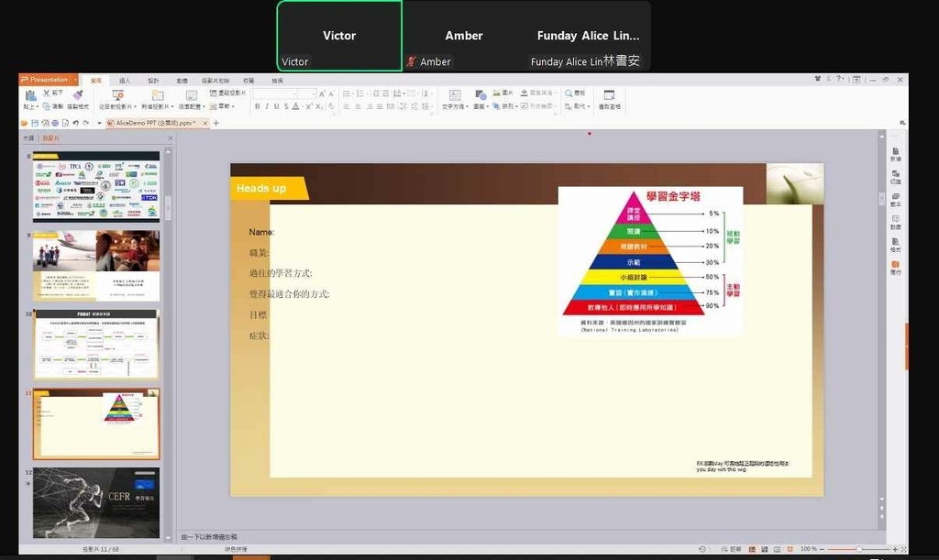Open the Shapes gallery icon
Image resolution: width=939 pixels, height=560 pixels.
(481, 95)
